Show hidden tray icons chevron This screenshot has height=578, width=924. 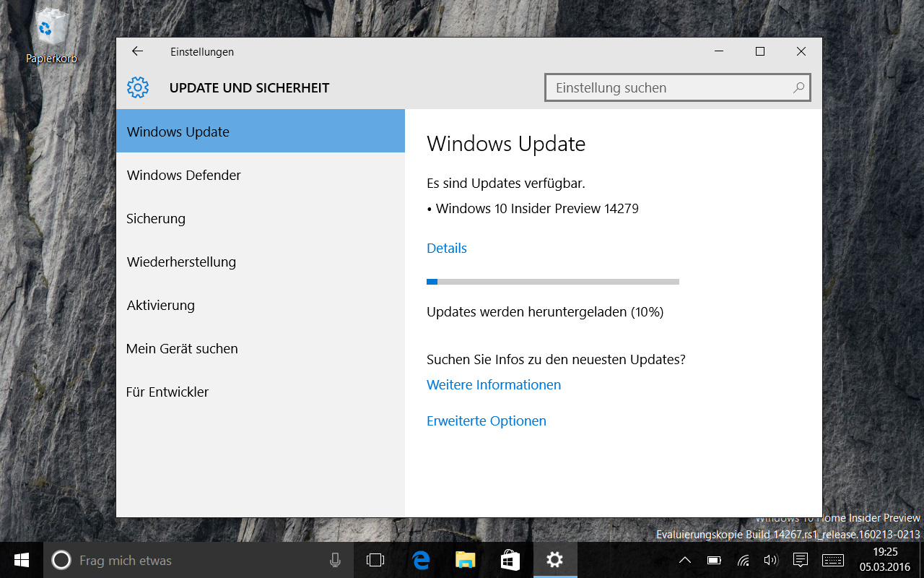pyautogui.click(x=685, y=560)
